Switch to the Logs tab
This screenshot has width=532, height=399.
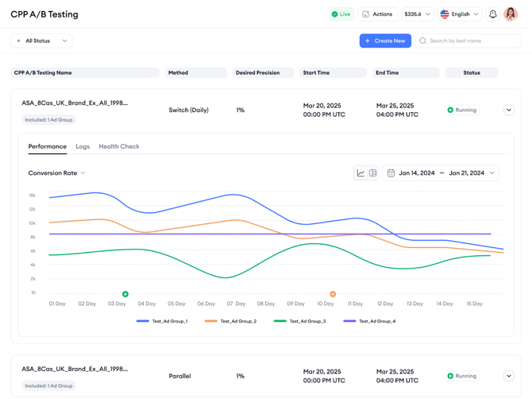pos(83,146)
